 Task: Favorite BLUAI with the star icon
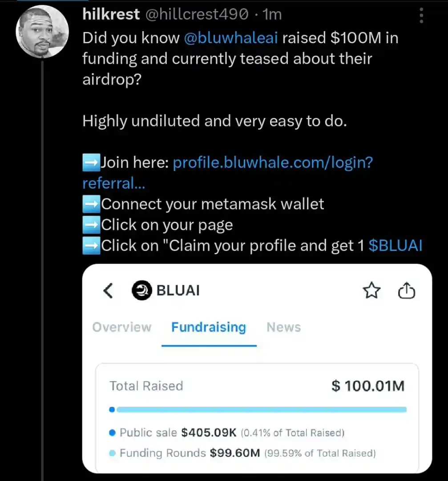click(371, 290)
